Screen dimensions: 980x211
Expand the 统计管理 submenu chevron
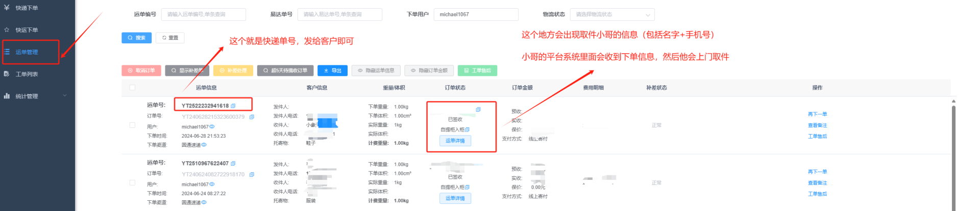pyautogui.click(x=65, y=96)
